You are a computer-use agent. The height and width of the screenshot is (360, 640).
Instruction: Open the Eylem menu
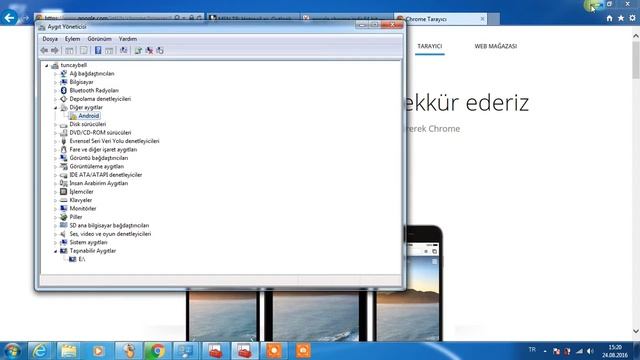pyautogui.click(x=72, y=39)
